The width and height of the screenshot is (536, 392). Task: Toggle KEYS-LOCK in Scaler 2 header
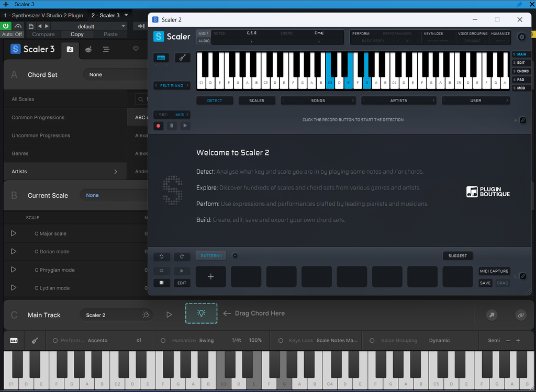tap(433, 33)
